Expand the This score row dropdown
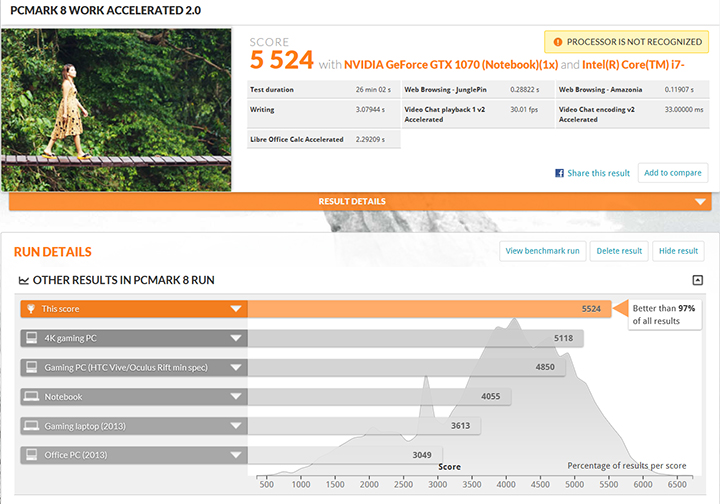Viewport: 720px width, 504px height. 236,309
